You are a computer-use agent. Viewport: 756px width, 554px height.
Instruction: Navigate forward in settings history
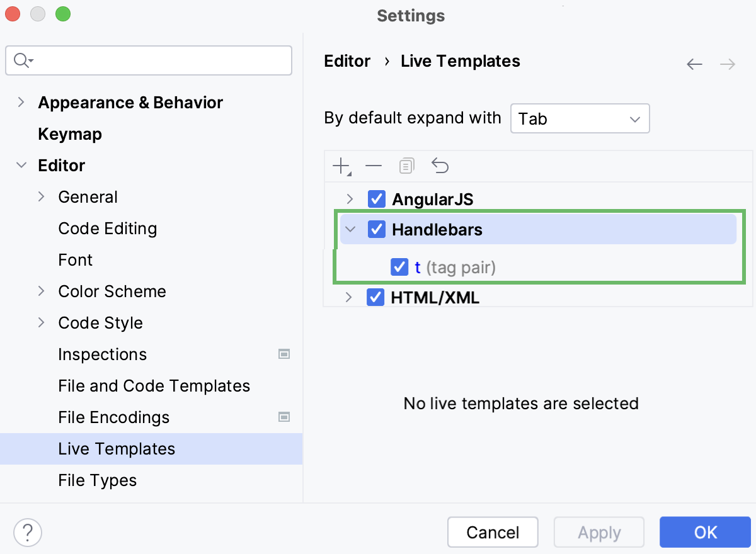coord(728,64)
